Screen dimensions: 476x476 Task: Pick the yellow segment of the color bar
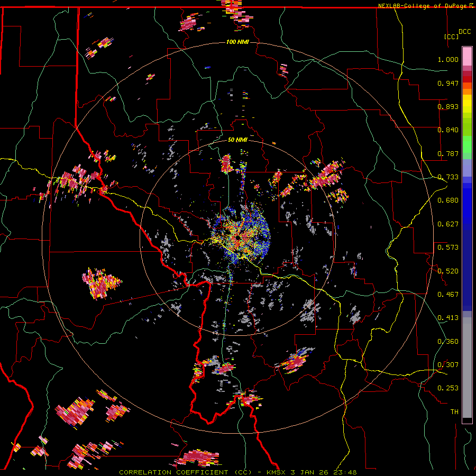click(x=467, y=104)
